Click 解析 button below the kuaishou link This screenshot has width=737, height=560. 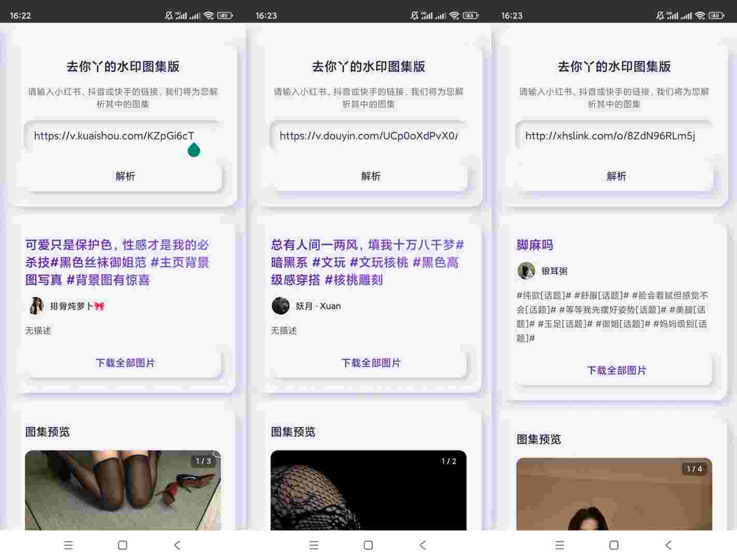[124, 176]
